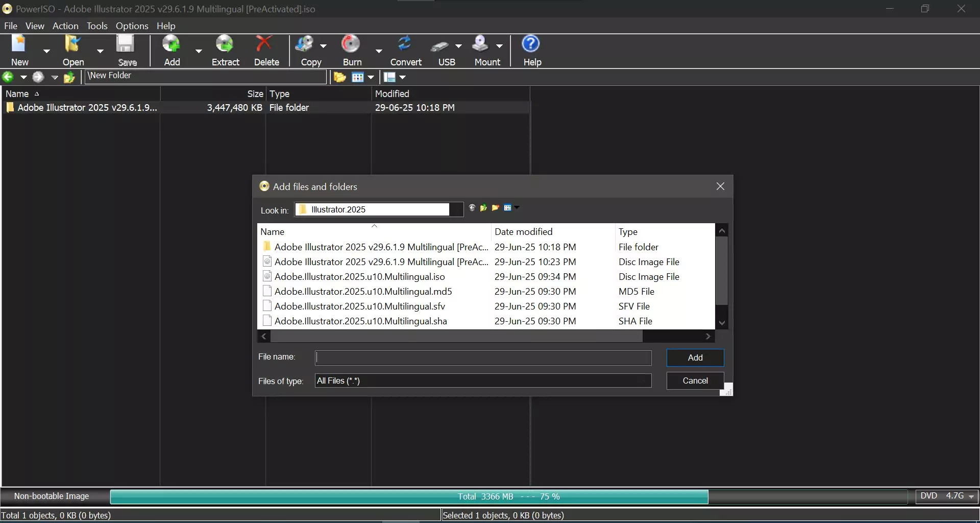Go up one level in dialog
This screenshot has width=980, height=523.
(483, 208)
